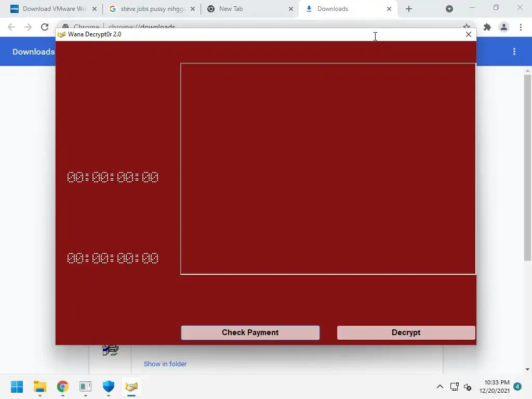This screenshot has height=399, width=532.
Task: Click the muted volume tray icon
Action: tap(468, 387)
